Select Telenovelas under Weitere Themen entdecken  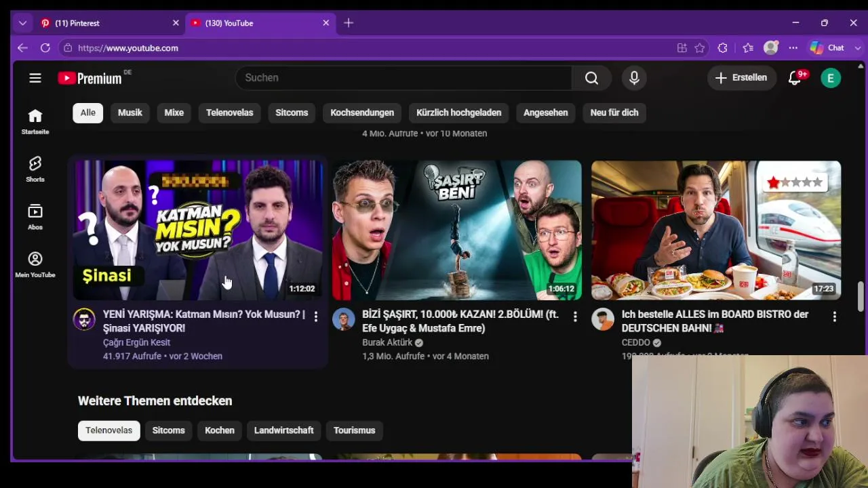(108, 430)
